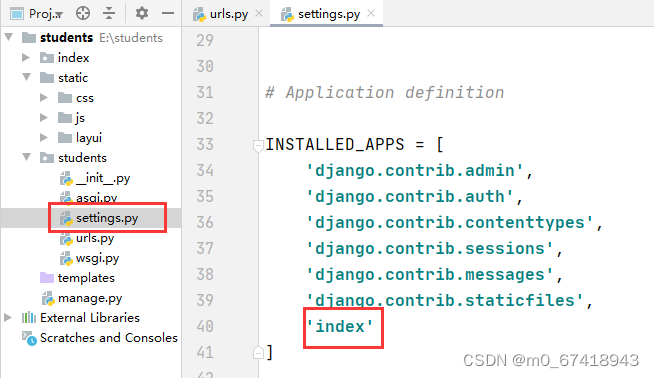
Task: Collapse the static folder
Action: click(27, 77)
